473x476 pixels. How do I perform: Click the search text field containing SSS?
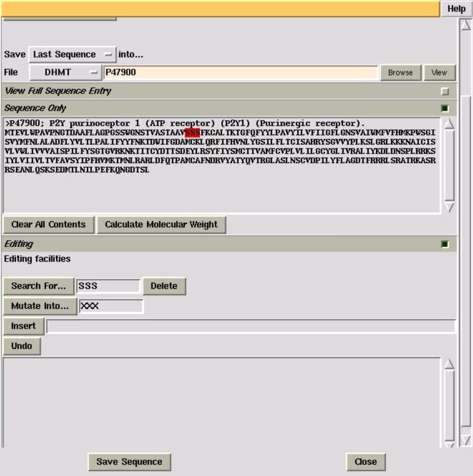(x=108, y=286)
